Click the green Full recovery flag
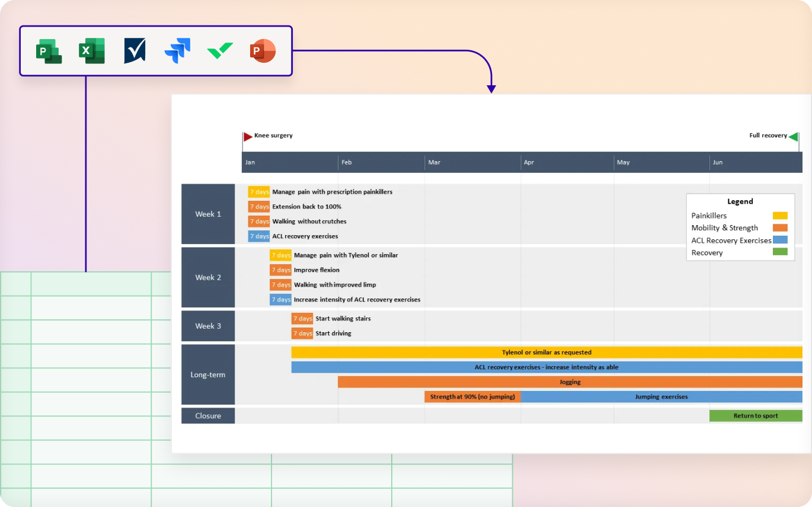Image resolution: width=812 pixels, height=507 pixels. pos(793,137)
